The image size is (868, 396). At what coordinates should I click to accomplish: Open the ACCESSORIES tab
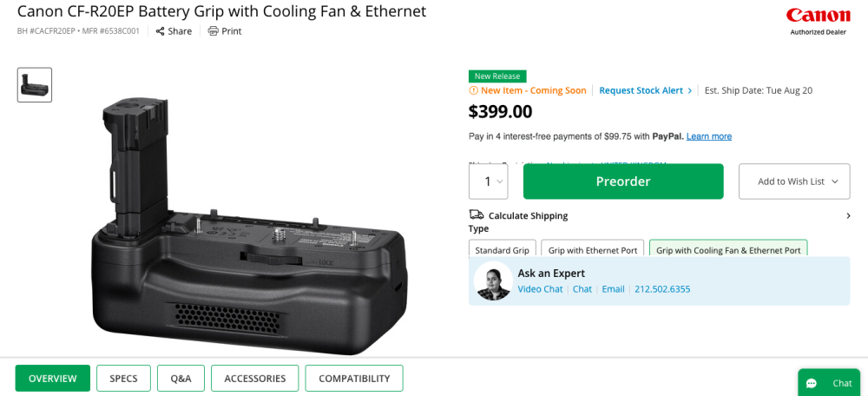254,379
